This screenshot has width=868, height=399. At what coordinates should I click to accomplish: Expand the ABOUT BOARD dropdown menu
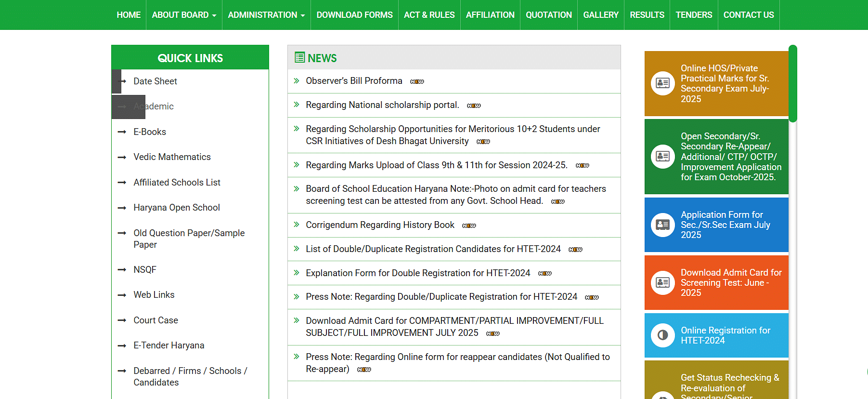pos(184,15)
